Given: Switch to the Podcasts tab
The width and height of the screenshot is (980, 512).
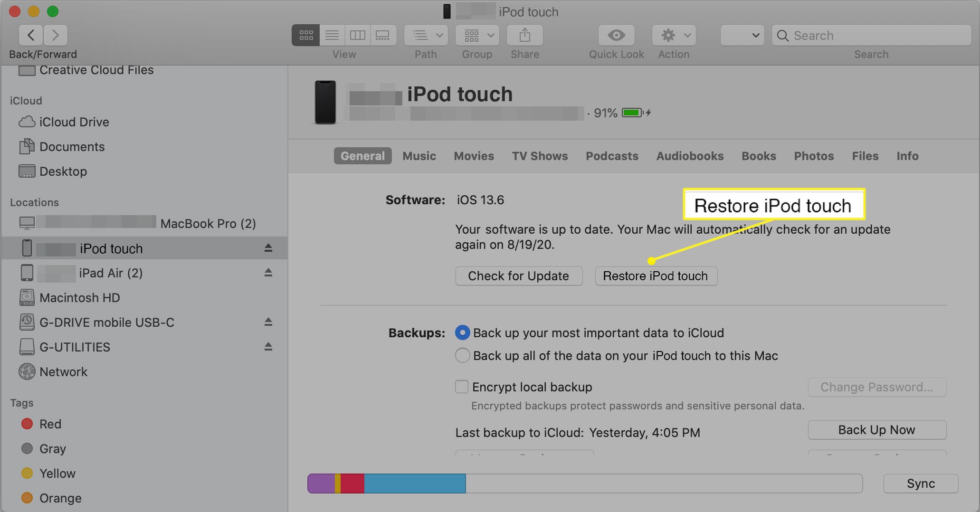Looking at the screenshot, I should (x=612, y=156).
